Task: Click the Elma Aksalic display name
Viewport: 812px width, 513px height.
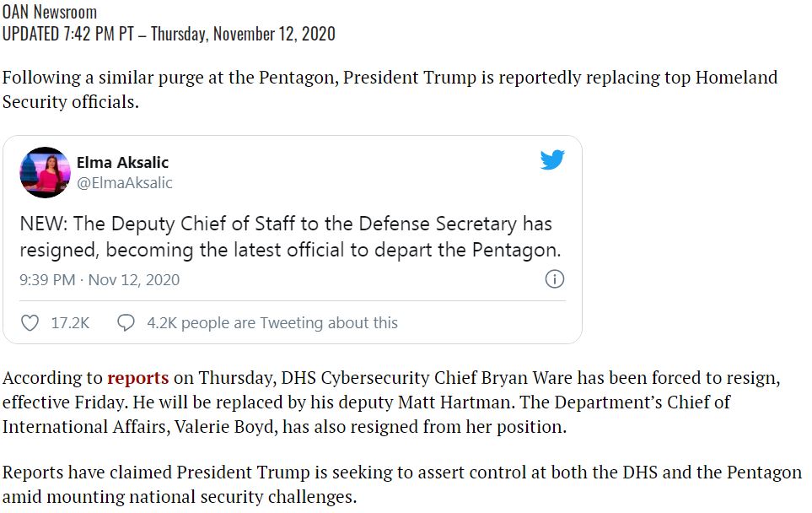Action: point(123,163)
